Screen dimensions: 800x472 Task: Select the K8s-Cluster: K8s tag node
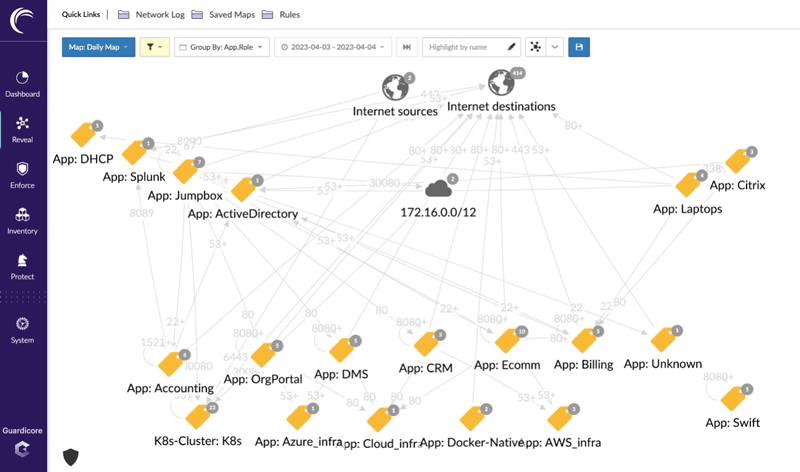click(x=198, y=417)
